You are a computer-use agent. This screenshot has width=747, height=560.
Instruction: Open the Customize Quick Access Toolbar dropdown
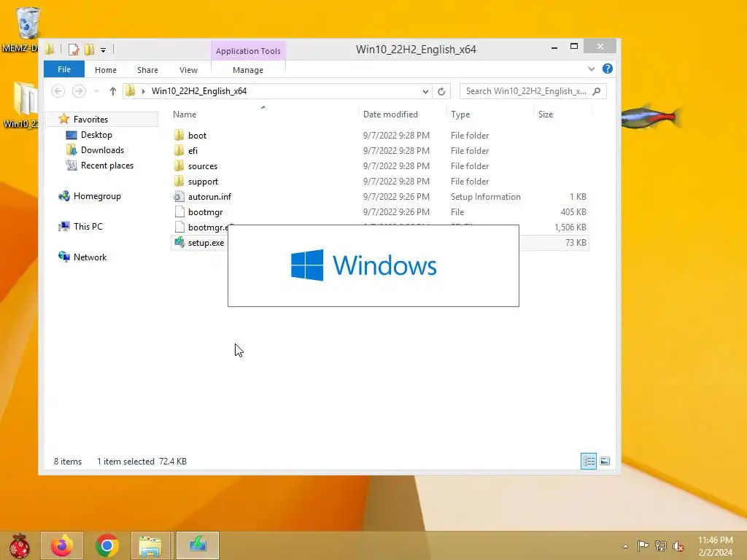click(x=103, y=50)
